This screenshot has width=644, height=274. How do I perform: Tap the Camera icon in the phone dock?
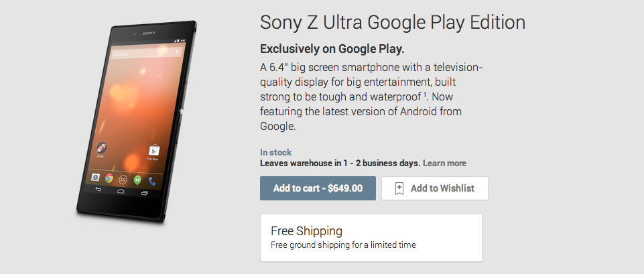(x=96, y=178)
